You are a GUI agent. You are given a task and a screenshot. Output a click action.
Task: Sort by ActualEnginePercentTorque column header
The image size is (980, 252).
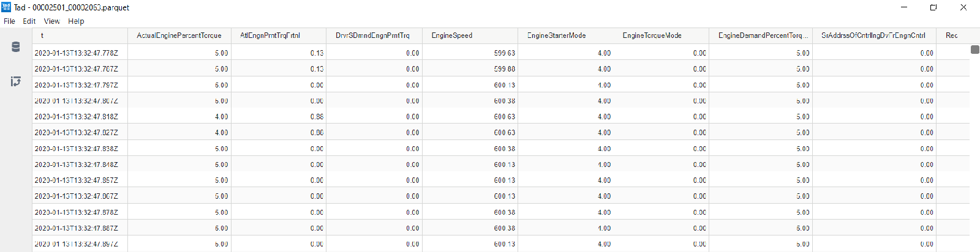click(x=179, y=35)
